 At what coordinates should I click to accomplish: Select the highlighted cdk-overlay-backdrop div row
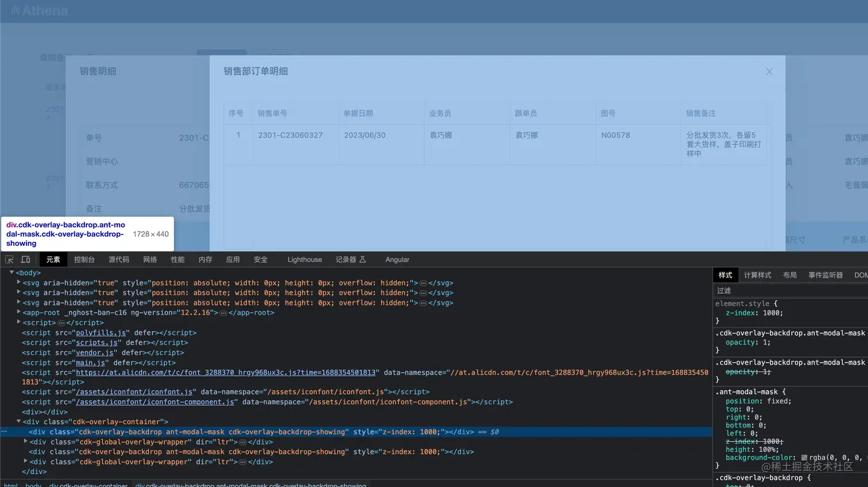pyautogui.click(x=356, y=432)
